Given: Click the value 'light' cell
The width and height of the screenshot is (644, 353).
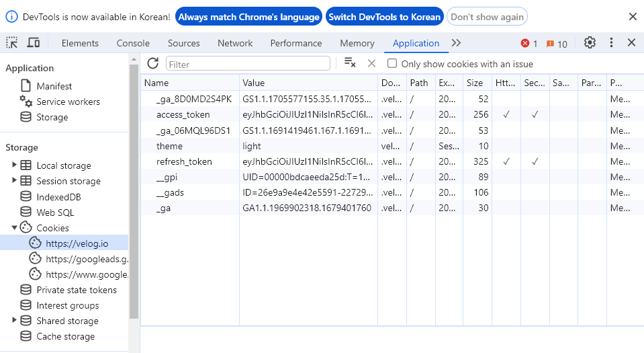Looking at the screenshot, I should tap(308, 146).
